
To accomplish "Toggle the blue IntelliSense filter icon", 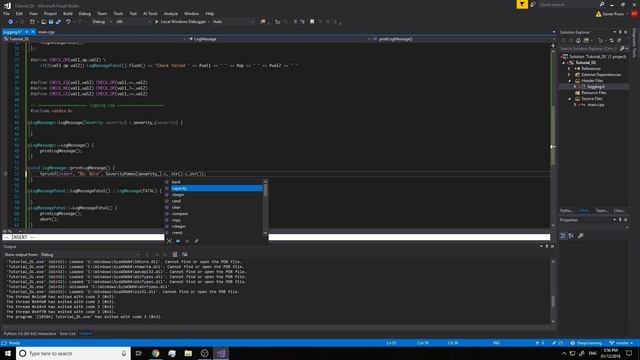I will 178,241.
